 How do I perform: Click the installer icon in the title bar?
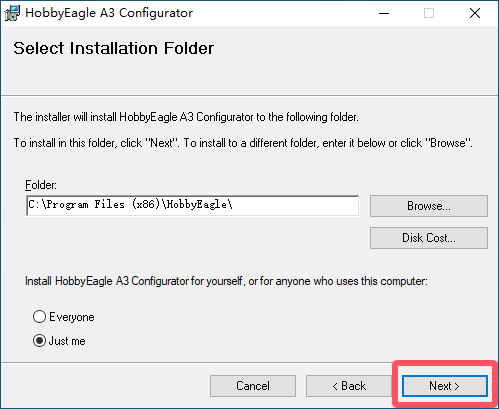(12, 13)
